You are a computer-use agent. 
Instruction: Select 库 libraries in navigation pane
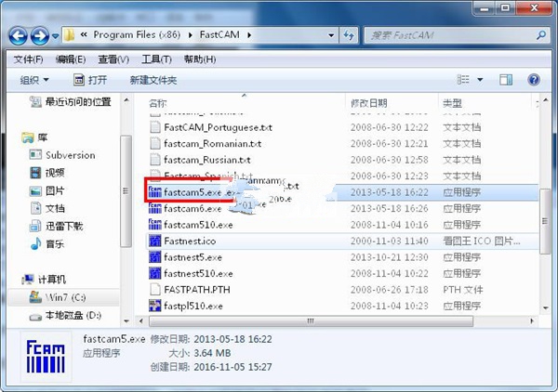coord(35,137)
